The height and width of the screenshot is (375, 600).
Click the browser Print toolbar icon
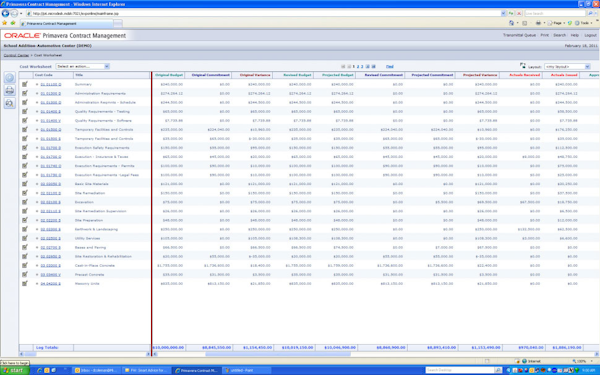538,23
